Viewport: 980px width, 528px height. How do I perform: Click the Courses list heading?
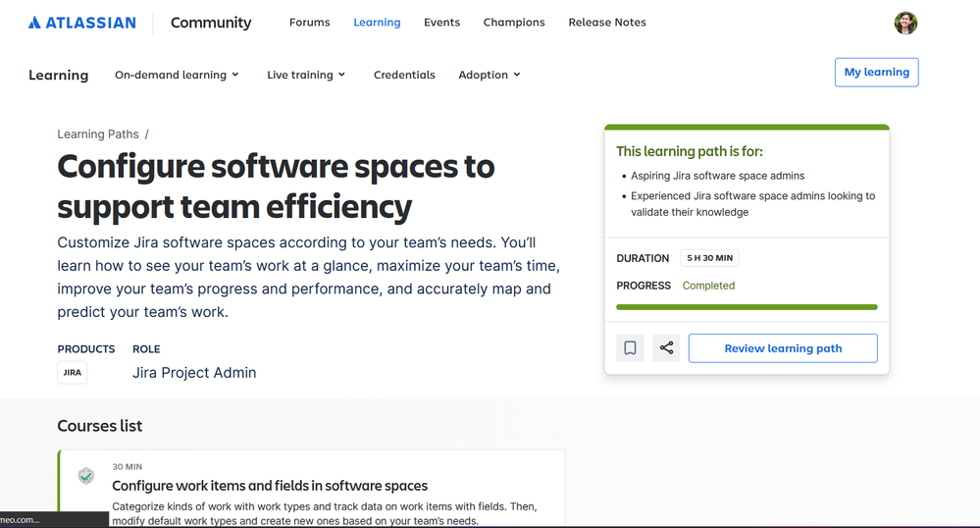click(100, 425)
